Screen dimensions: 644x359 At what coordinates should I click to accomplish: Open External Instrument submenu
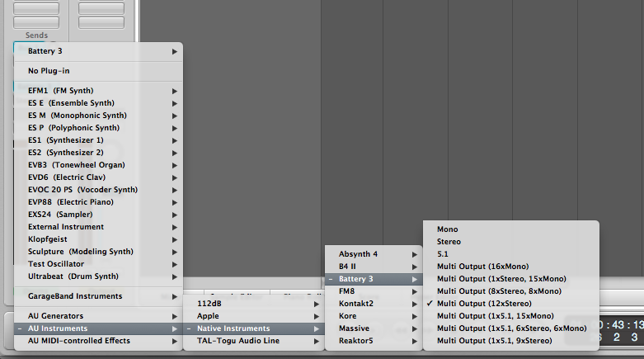click(99, 227)
